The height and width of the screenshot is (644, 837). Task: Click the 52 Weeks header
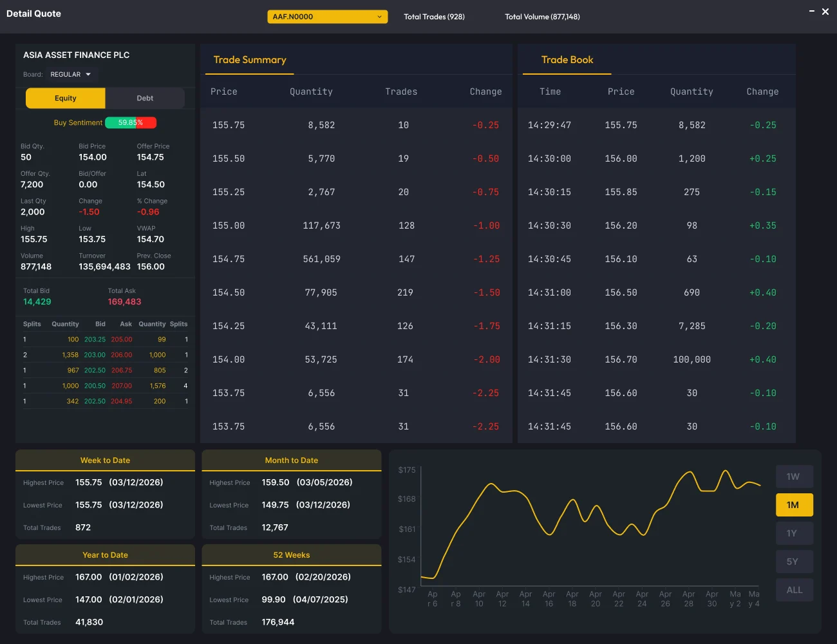click(x=292, y=555)
